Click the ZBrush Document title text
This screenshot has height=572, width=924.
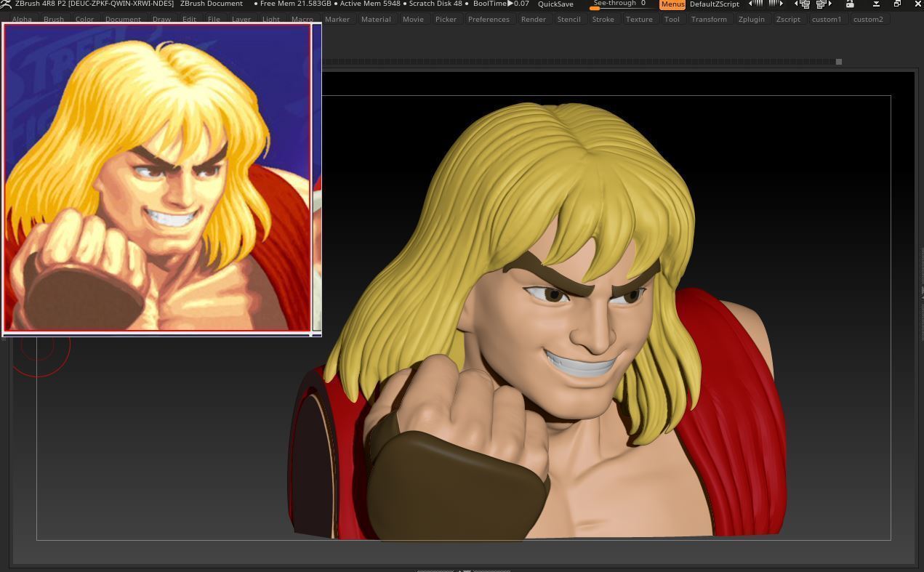212,4
